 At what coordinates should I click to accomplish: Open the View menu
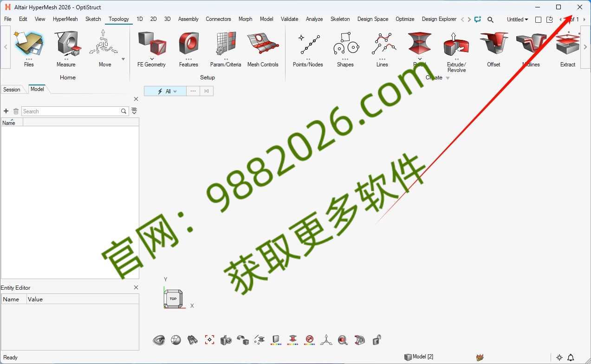tap(40, 19)
